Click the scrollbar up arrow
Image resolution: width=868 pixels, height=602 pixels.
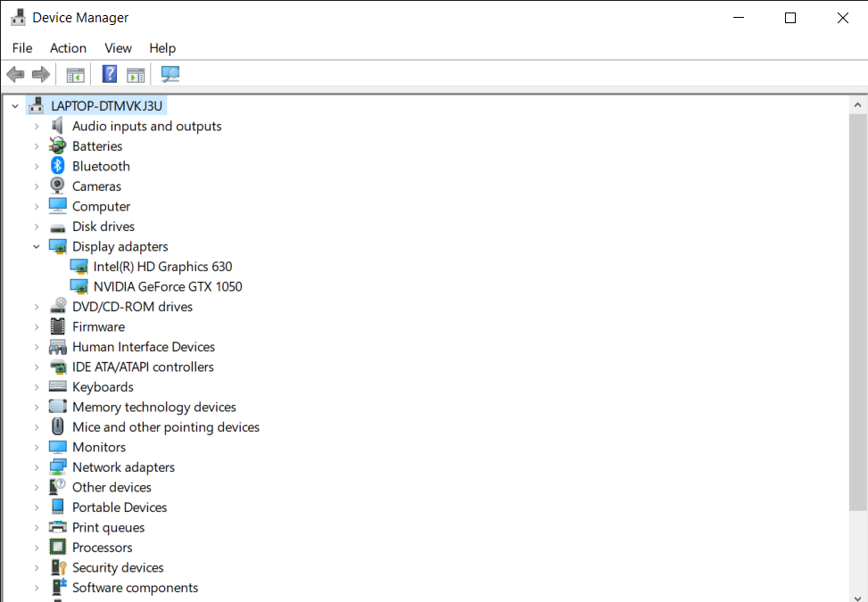[857, 105]
